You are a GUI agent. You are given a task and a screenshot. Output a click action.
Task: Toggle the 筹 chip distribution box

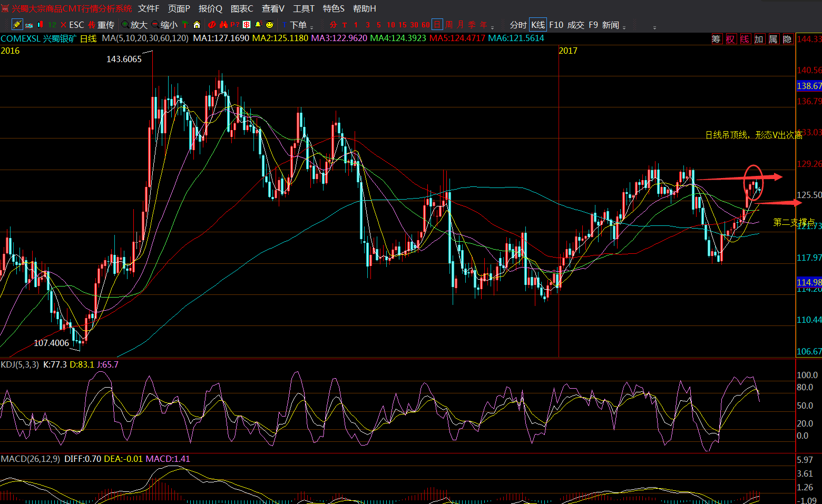716,39
